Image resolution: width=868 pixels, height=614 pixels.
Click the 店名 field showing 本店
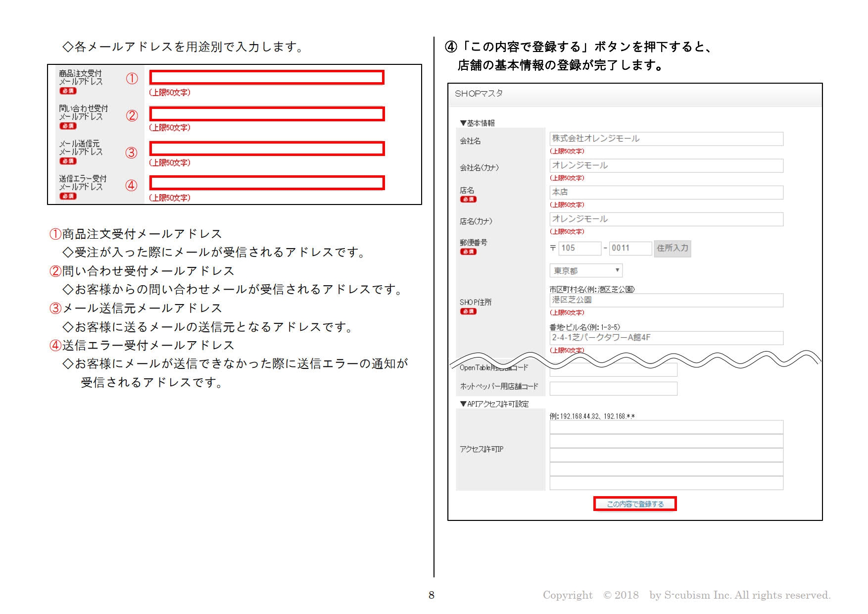666,192
